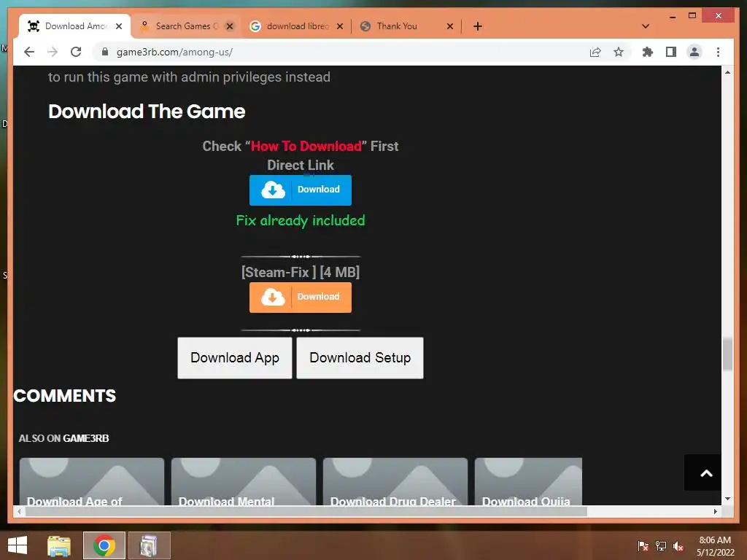This screenshot has width=747, height=560.
Task: Click the scrollbar up arrow
Action: [x=727, y=72]
